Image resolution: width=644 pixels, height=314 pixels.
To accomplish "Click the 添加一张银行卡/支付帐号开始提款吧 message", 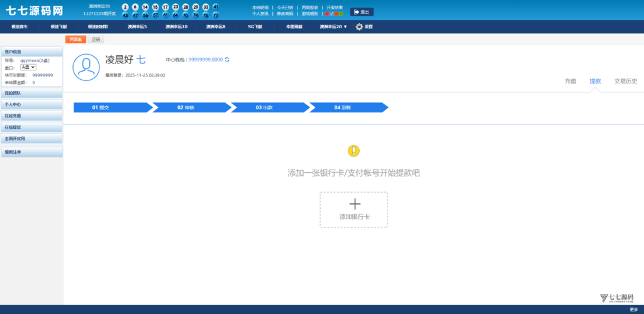I will coord(353,173).
